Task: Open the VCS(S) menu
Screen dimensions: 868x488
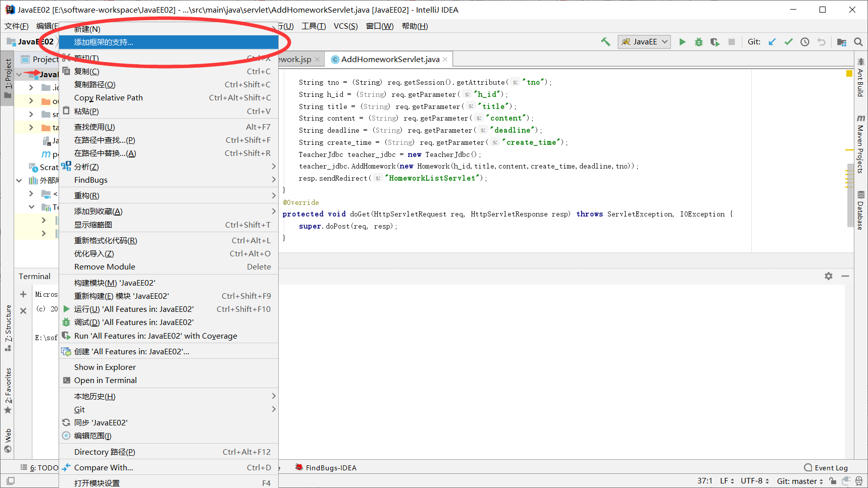Action: pyautogui.click(x=345, y=26)
